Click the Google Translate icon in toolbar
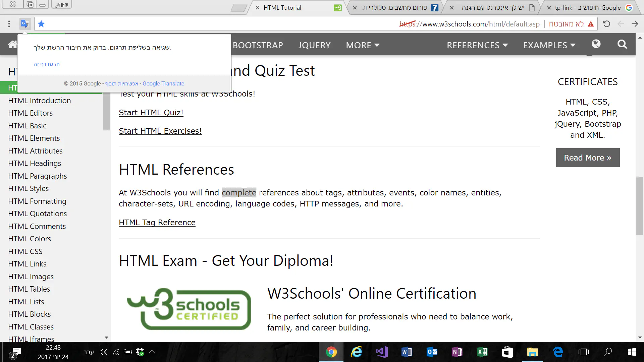 pos(25,24)
